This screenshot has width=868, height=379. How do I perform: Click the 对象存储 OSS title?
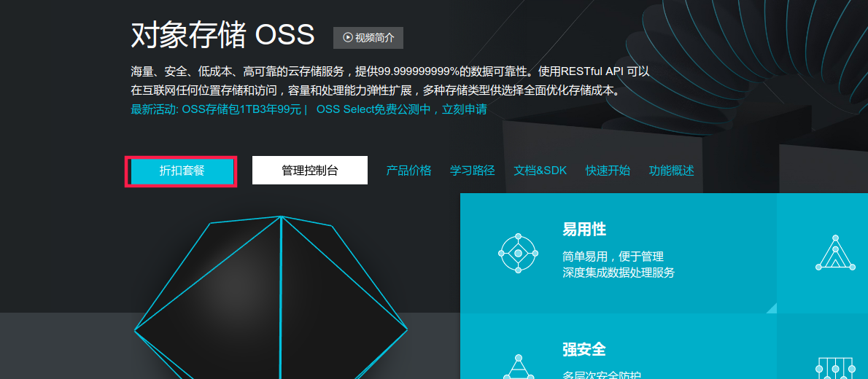tap(222, 34)
